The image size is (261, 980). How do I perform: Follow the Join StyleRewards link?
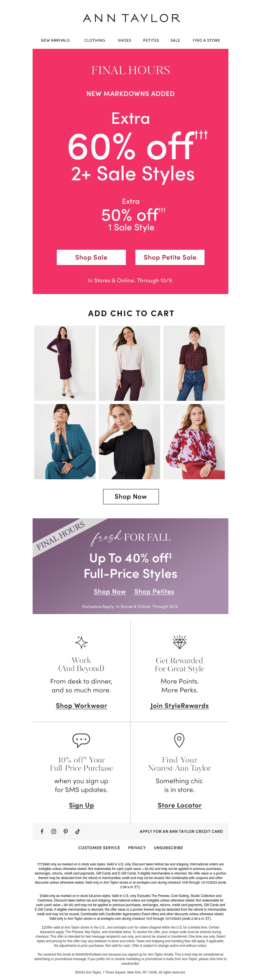click(179, 706)
